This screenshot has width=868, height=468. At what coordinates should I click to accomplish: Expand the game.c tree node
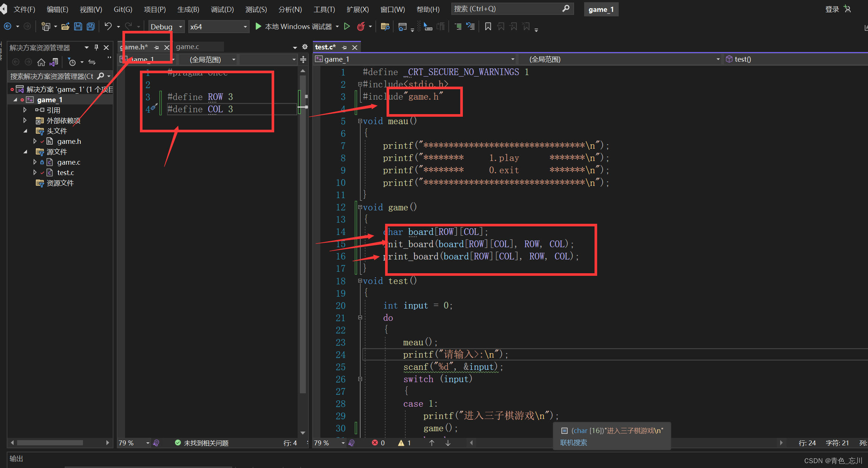coord(35,162)
